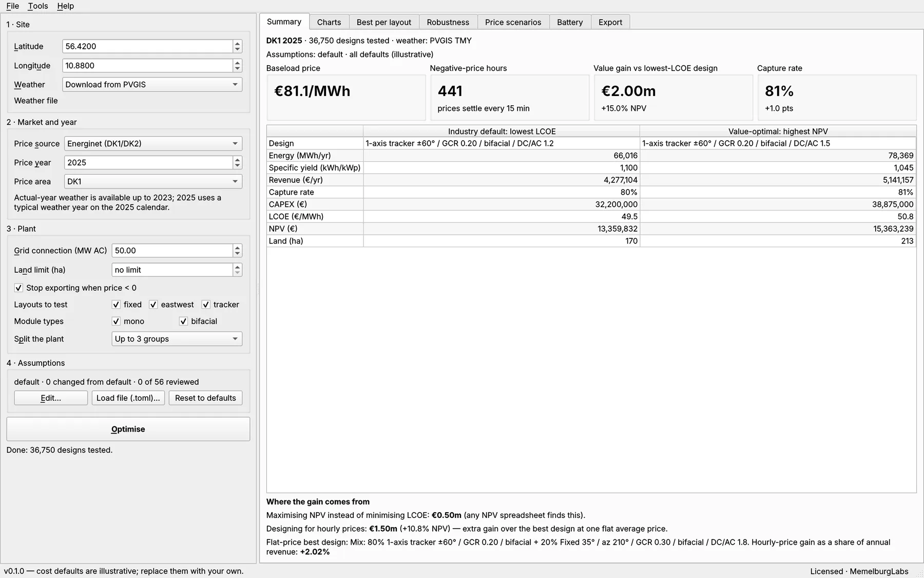Click Revenue value 4,277,104 cell
Screen dimensions: 924x578
[x=502, y=180]
